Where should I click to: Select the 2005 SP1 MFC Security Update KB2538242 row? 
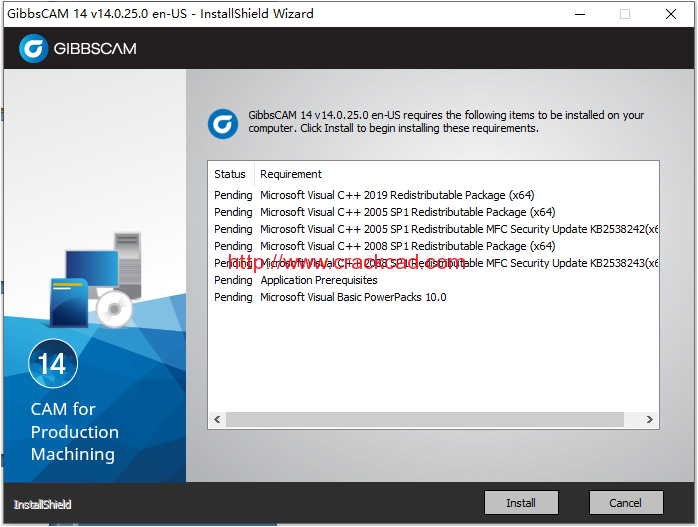coord(435,229)
